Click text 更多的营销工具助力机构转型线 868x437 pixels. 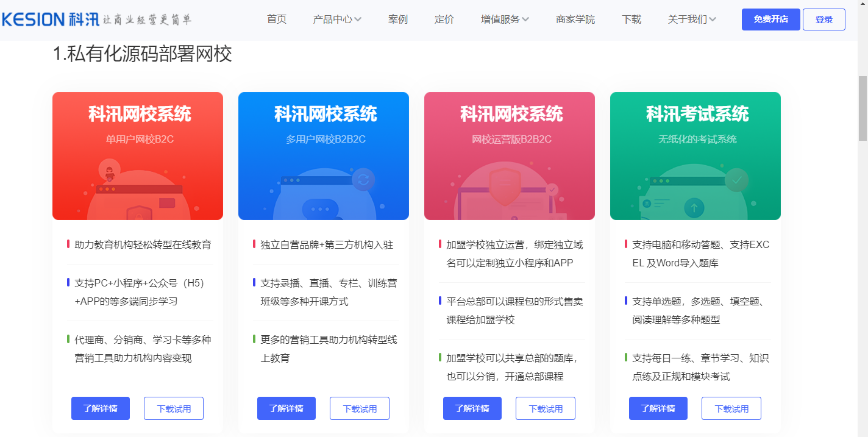click(x=329, y=339)
